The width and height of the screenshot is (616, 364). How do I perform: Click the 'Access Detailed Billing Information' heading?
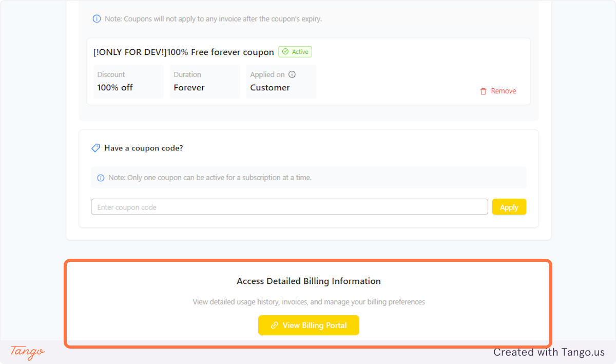click(x=309, y=281)
